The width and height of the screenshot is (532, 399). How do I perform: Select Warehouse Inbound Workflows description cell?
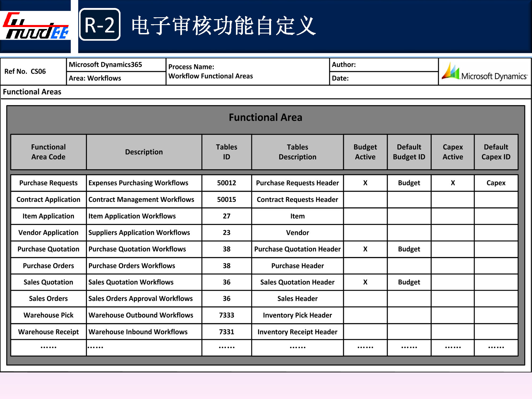click(x=138, y=332)
